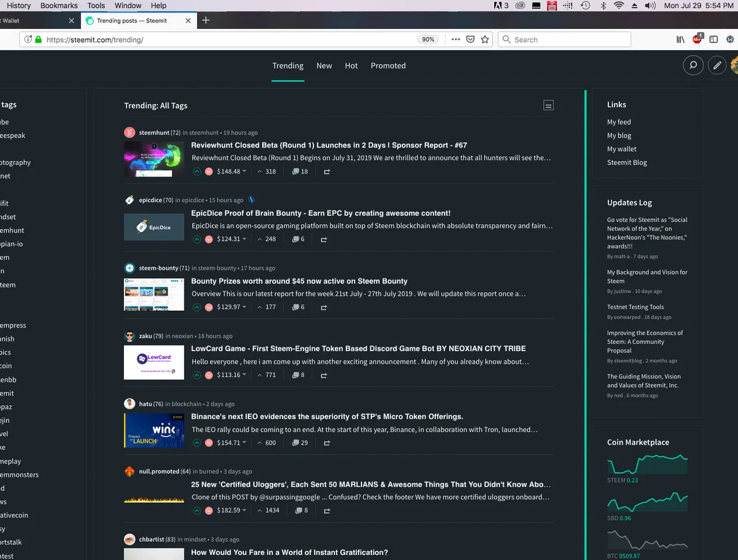Image resolution: width=738 pixels, height=560 pixels.
Task: Upvote the Bounty Prizes post
Action: (197, 307)
